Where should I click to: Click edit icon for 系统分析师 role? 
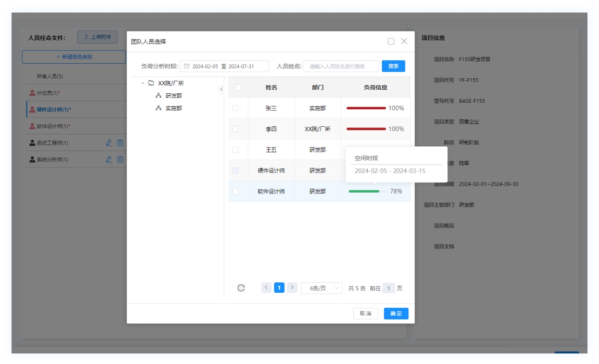(109, 159)
